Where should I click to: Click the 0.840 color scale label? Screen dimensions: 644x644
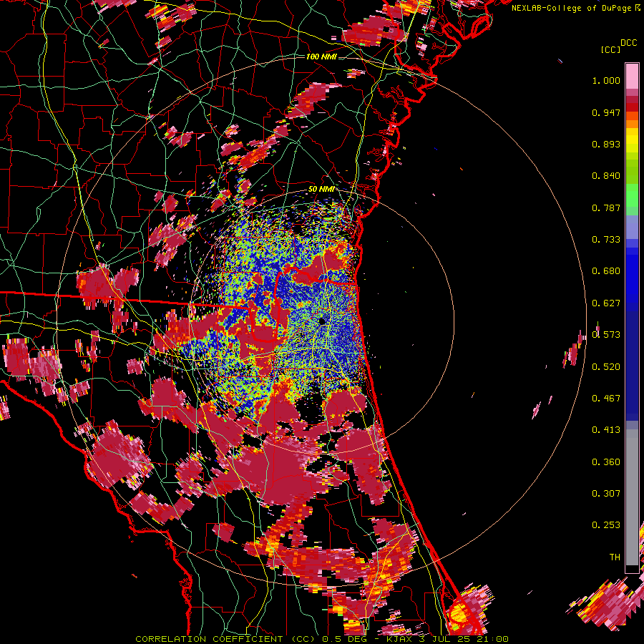(606, 176)
